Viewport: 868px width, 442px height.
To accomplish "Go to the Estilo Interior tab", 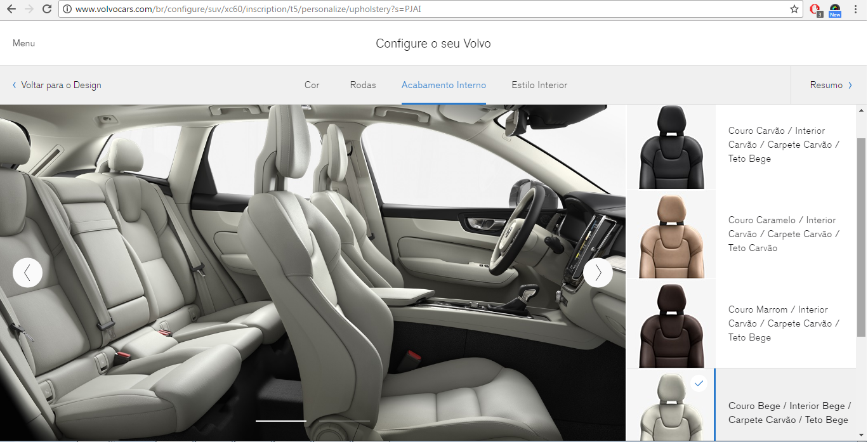I will coord(539,85).
